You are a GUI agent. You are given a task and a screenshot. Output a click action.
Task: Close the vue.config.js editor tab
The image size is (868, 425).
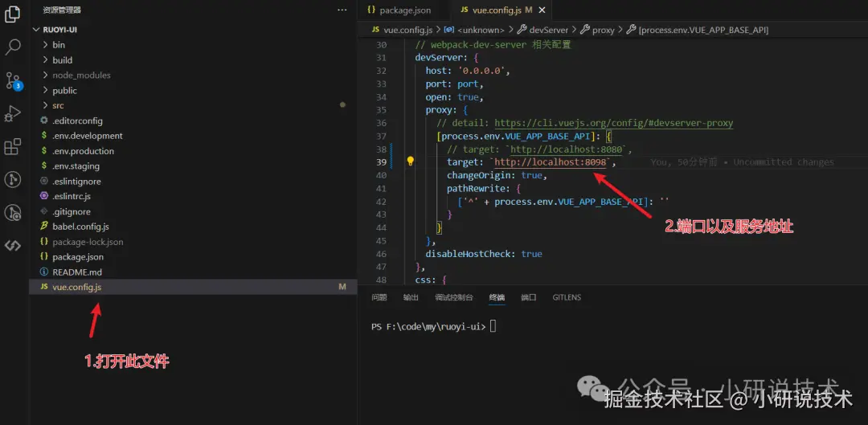pyautogui.click(x=542, y=10)
